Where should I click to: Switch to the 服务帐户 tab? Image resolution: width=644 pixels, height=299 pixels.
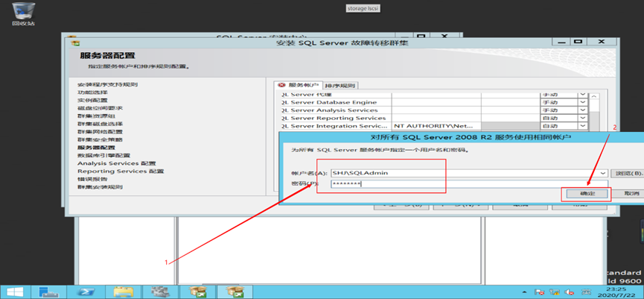299,85
